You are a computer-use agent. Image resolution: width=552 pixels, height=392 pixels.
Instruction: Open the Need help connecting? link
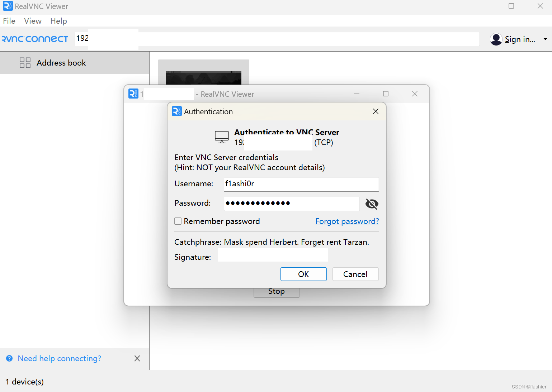[x=60, y=358]
